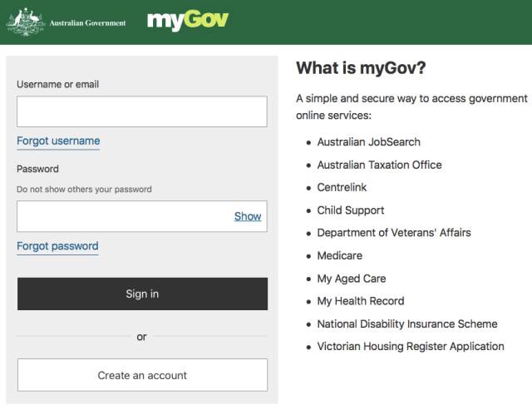532x410 pixels.
Task: Open the Forgot password link
Action: [57, 246]
